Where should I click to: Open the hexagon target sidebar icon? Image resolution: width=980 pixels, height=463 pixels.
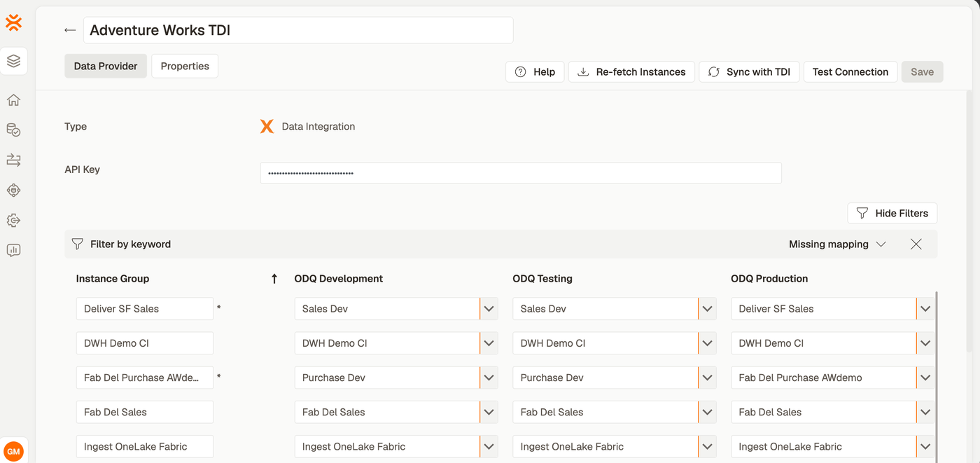[13, 190]
